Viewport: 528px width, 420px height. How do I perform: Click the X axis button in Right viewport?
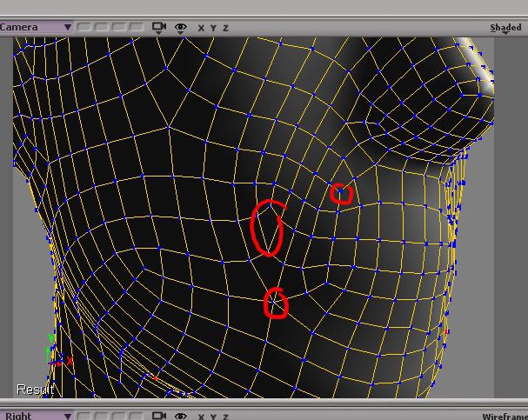click(x=201, y=417)
